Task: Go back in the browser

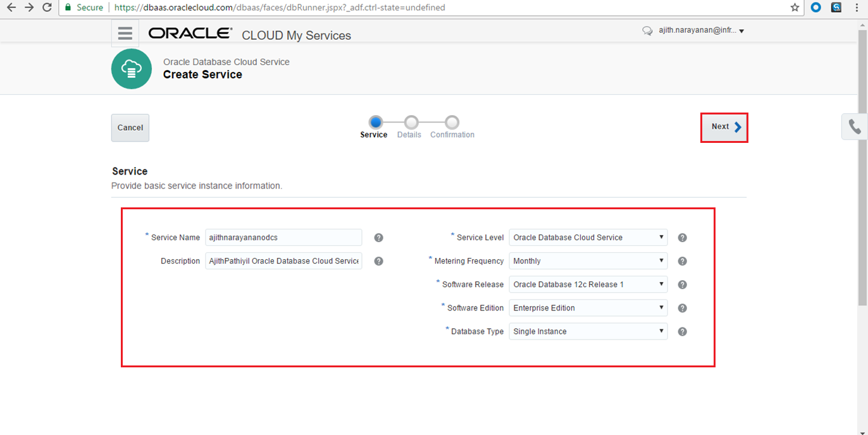Action: coord(11,8)
